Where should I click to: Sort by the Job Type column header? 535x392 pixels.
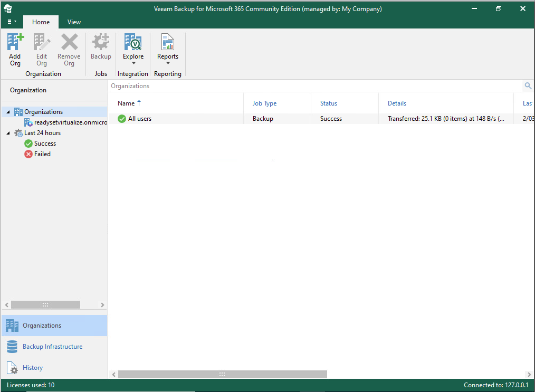[x=264, y=103]
